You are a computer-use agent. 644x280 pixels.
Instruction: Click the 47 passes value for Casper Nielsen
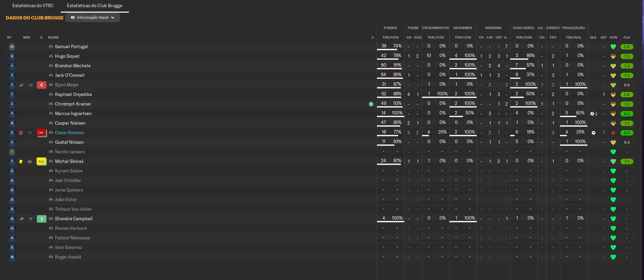[384, 123]
